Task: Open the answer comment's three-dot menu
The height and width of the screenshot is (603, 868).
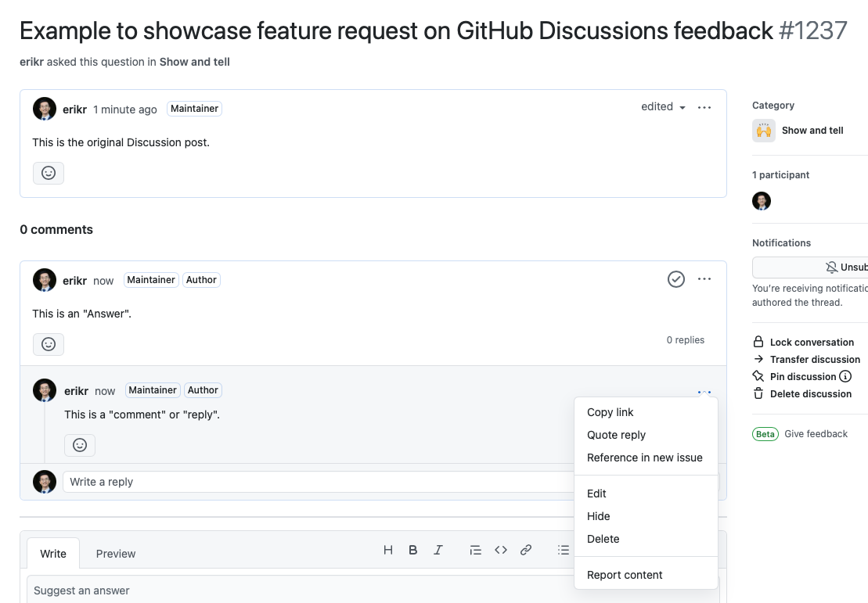Action: 704,279
